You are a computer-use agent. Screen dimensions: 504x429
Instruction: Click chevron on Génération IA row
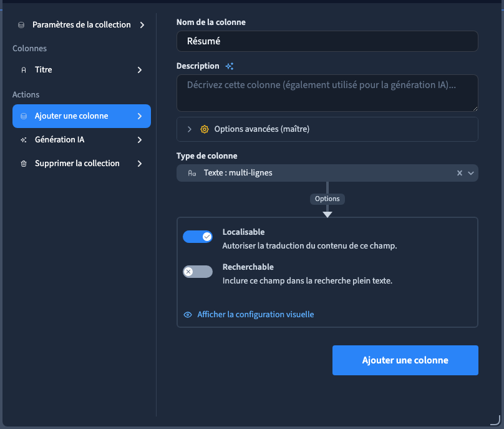[140, 140]
